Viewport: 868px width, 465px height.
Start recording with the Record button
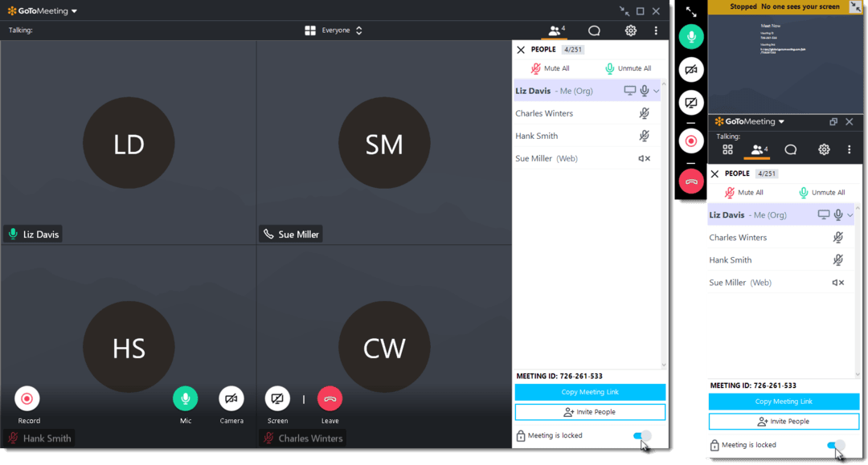[27, 398]
